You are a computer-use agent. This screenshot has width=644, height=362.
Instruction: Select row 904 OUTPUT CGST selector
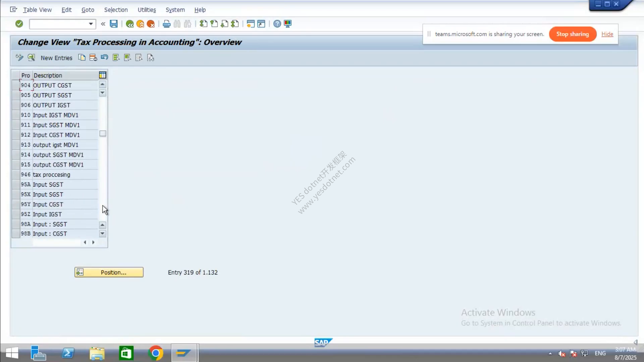pyautogui.click(x=15, y=85)
